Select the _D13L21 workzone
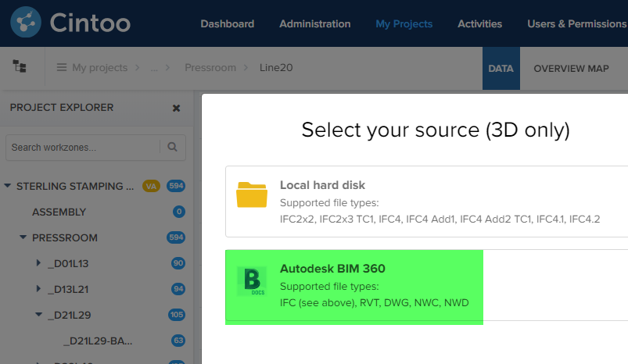 click(68, 289)
